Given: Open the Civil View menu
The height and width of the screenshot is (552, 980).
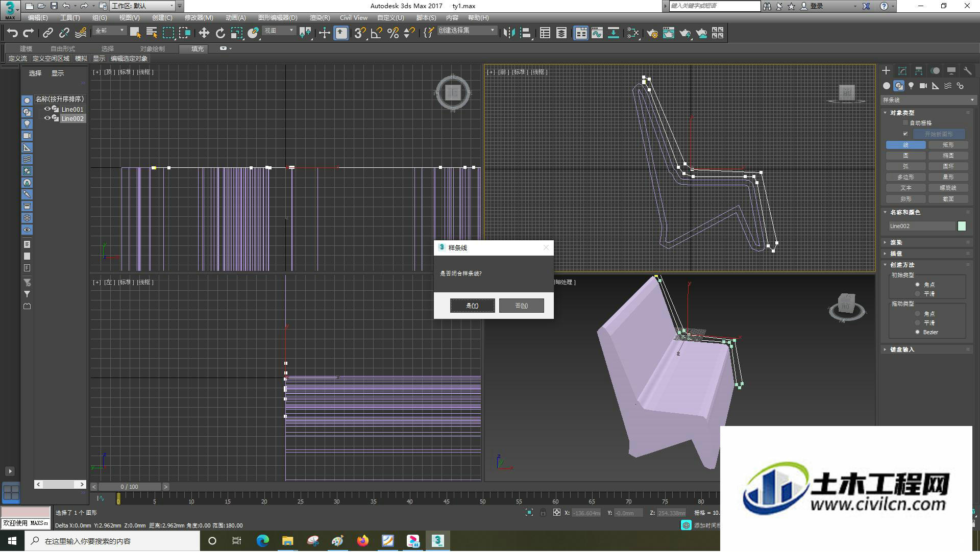Looking at the screenshot, I should coord(354,18).
